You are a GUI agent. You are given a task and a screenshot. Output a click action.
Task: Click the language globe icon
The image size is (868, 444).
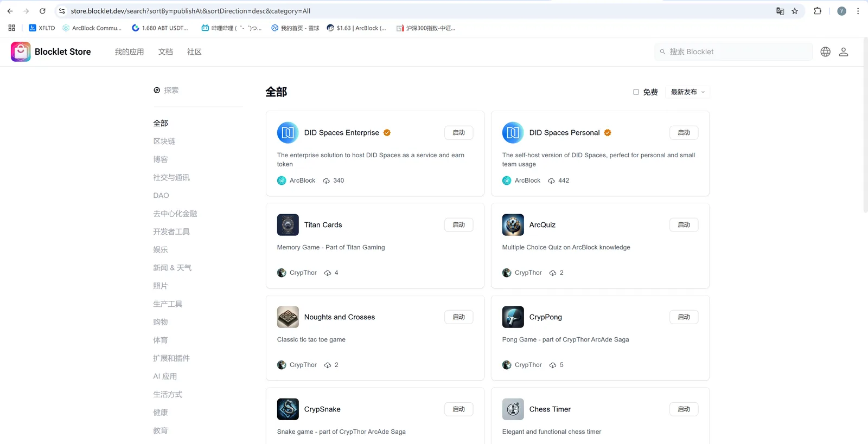point(825,52)
